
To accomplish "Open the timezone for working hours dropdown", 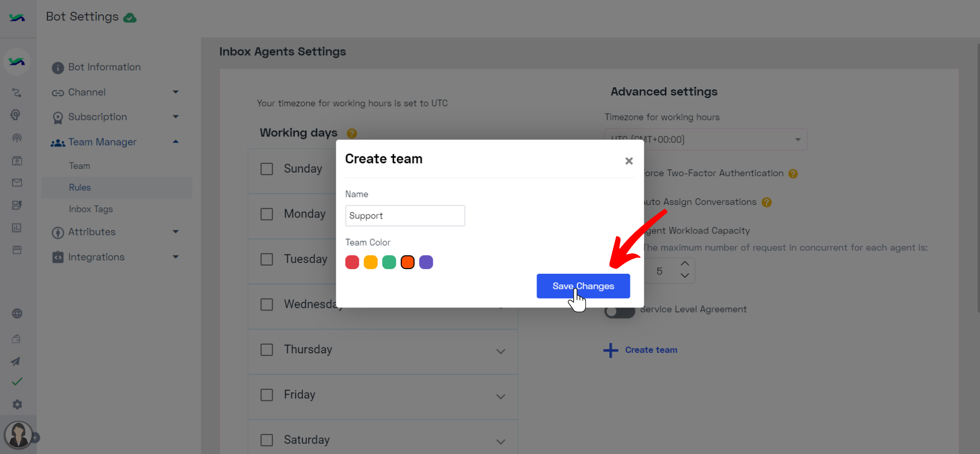I will (706, 139).
